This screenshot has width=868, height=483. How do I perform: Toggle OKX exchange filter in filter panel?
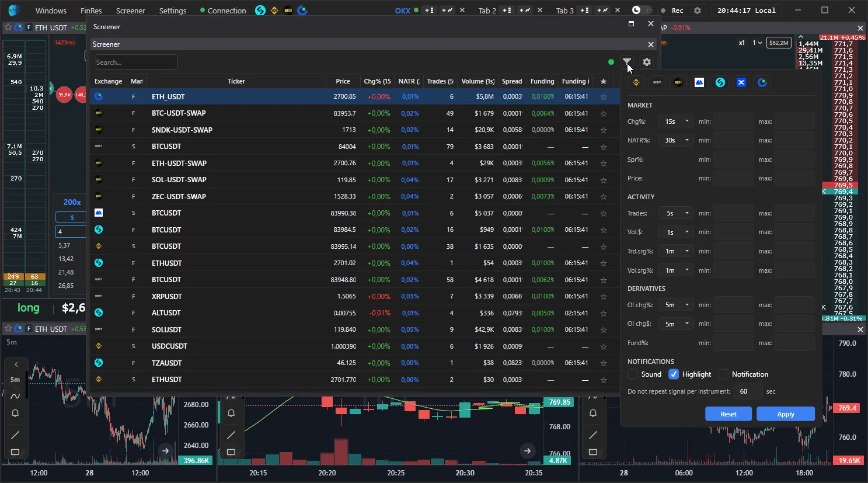pyautogui.click(x=678, y=82)
